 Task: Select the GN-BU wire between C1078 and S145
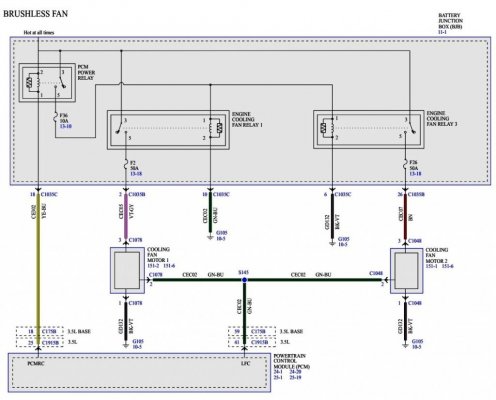198,280
